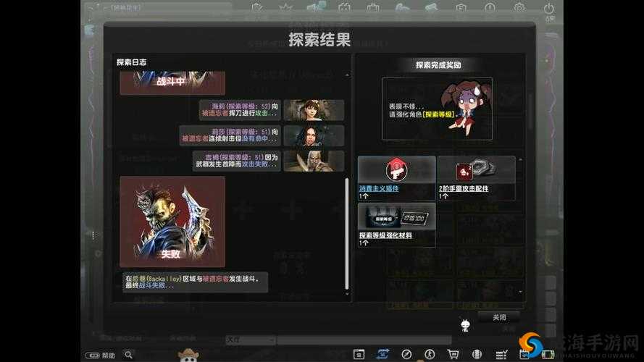
Task: Click the 探索完成奖励 rewards heading
Action: [438, 65]
